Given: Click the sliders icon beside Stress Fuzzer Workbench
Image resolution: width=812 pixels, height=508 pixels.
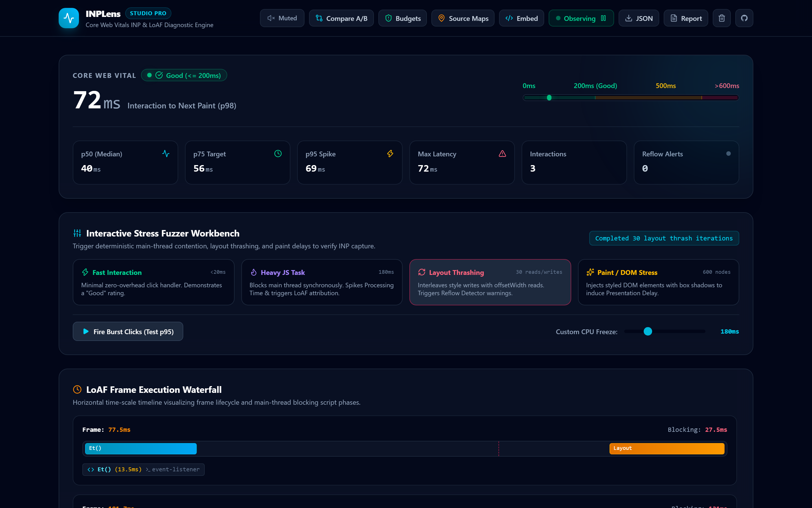Looking at the screenshot, I should click(77, 233).
